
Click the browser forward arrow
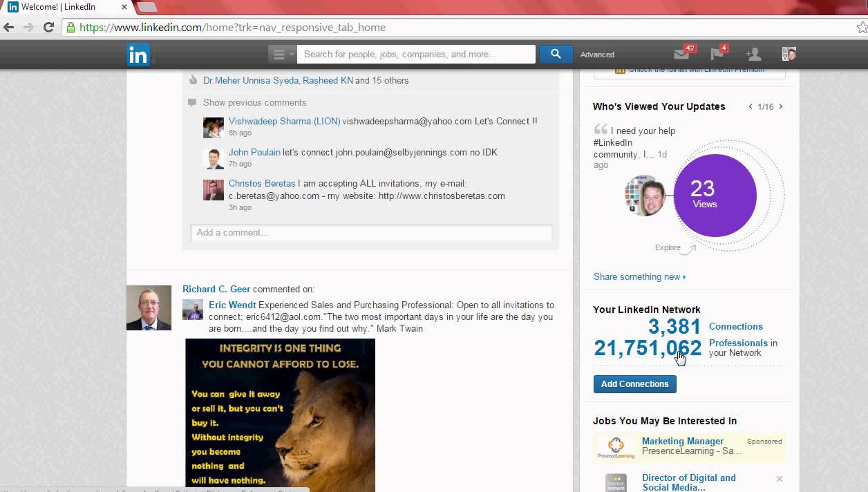point(28,28)
